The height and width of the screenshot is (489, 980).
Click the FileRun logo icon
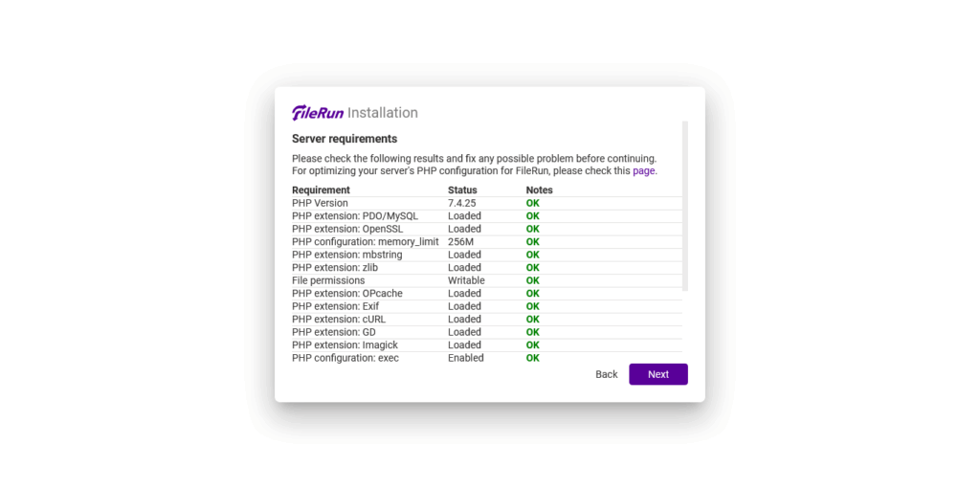(318, 113)
